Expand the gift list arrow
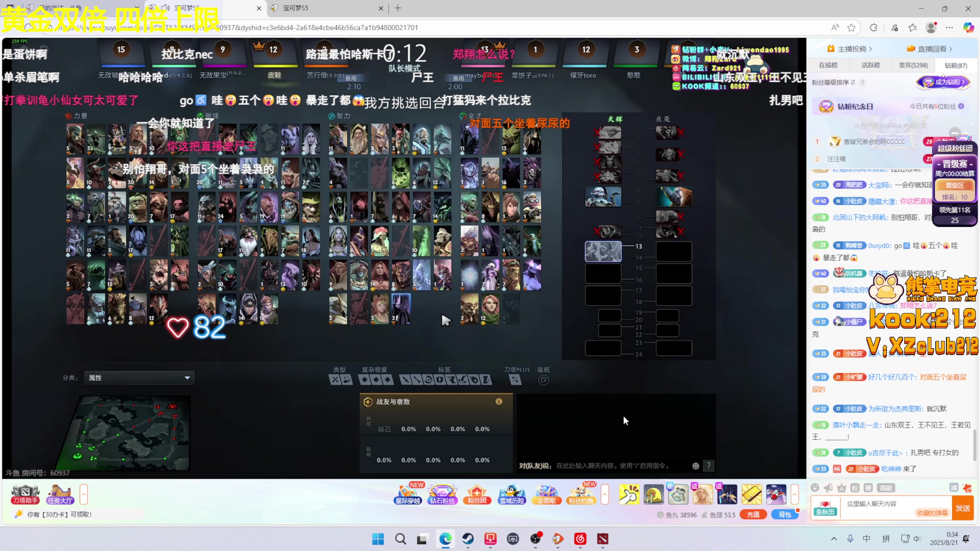The width and height of the screenshot is (980, 551). click(x=795, y=494)
